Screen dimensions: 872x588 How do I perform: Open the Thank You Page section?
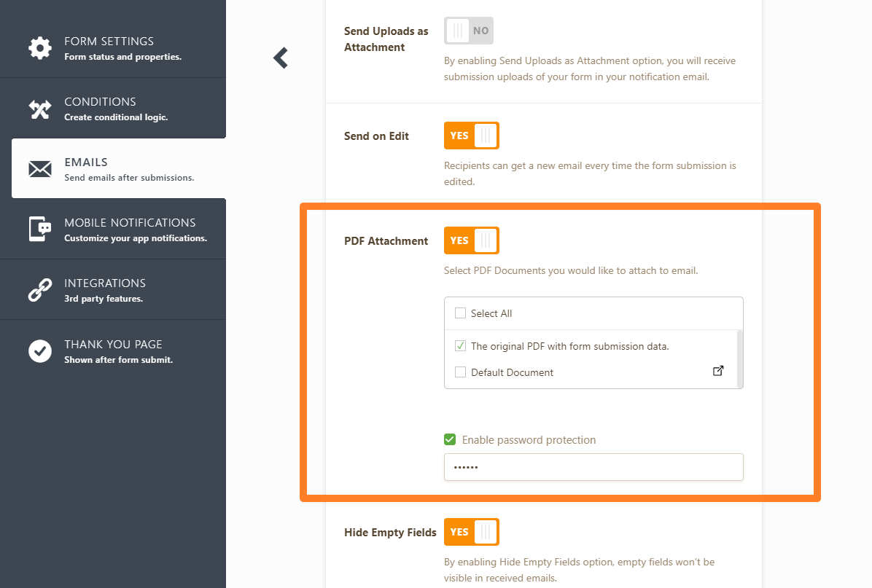click(x=113, y=350)
